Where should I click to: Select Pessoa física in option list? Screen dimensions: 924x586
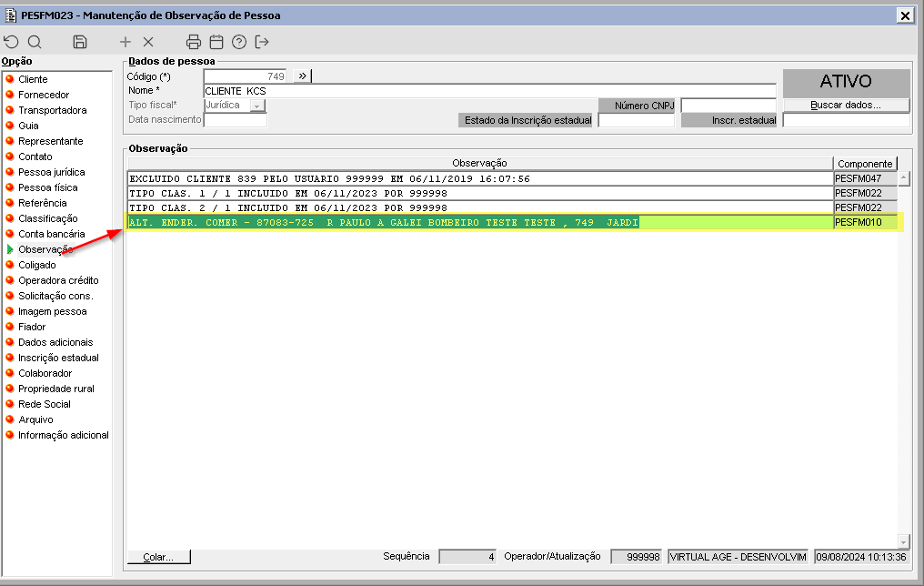click(x=47, y=187)
